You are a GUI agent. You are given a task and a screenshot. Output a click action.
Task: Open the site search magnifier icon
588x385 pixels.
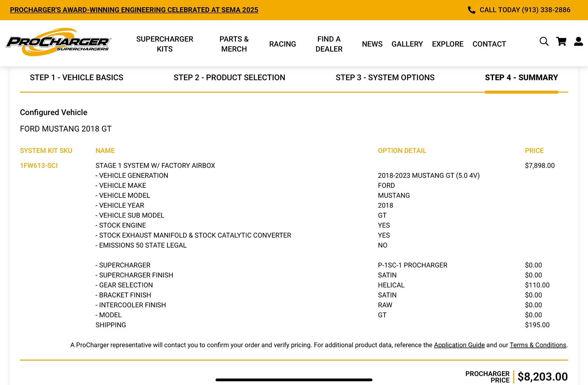(544, 41)
